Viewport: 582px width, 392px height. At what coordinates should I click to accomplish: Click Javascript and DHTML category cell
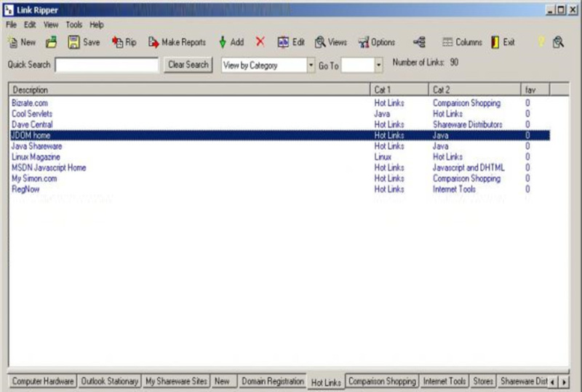click(x=469, y=168)
